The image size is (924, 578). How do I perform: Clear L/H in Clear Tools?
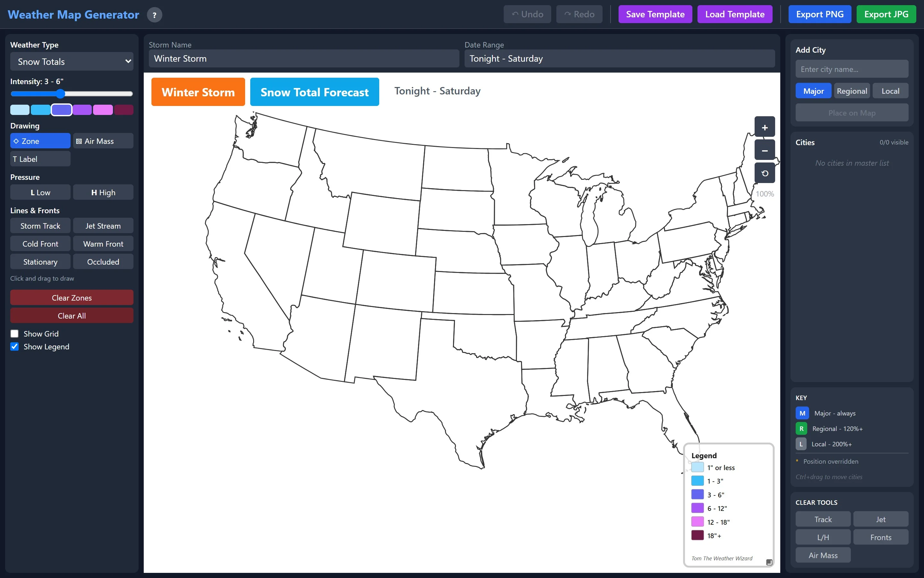coord(823,537)
